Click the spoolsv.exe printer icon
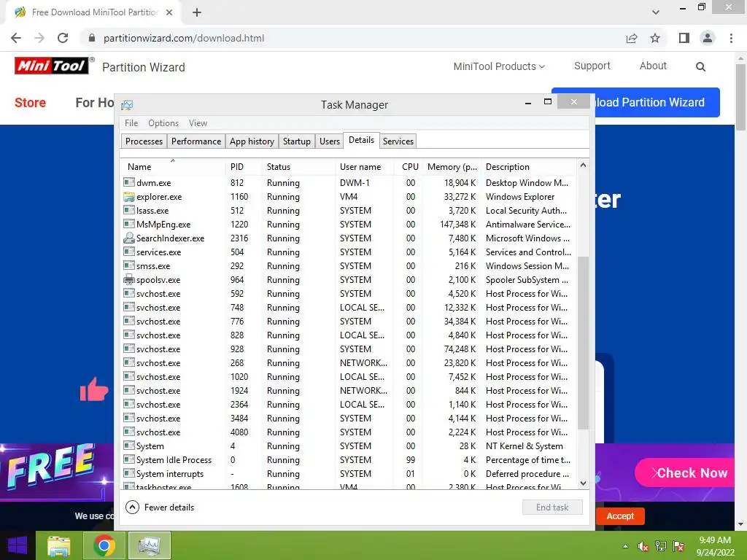The width and height of the screenshot is (747, 560). coord(128,279)
